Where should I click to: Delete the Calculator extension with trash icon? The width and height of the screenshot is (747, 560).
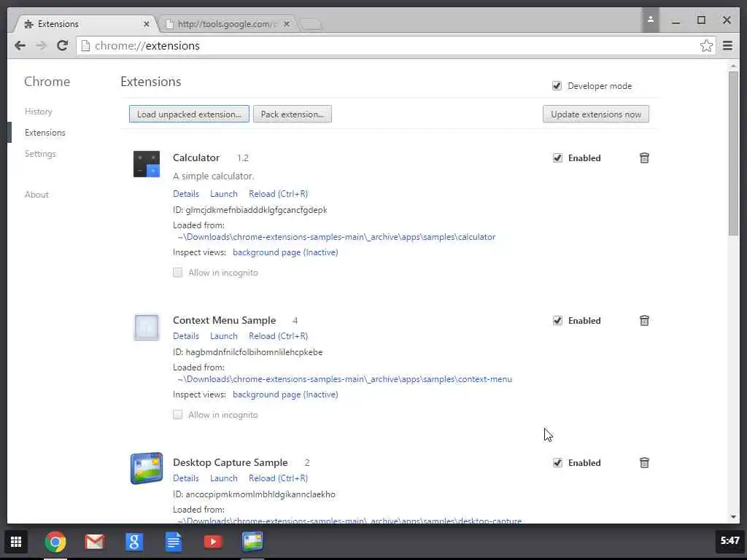click(x=644, y=158)
